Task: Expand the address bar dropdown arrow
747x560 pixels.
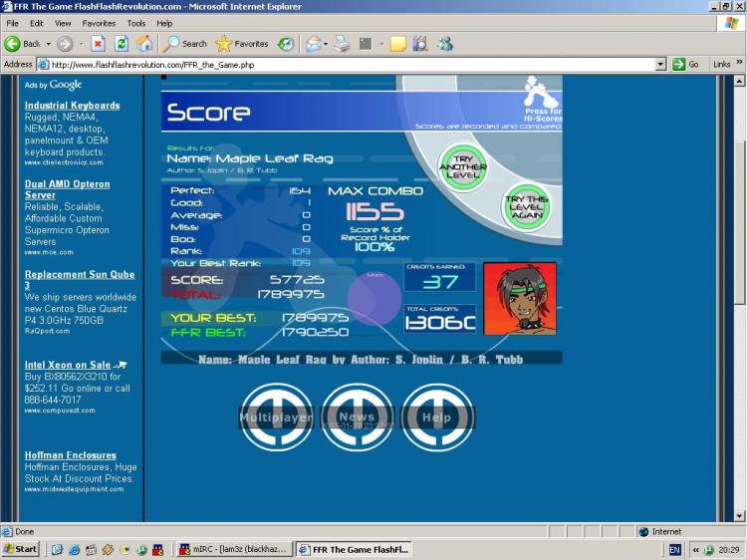Action: [660, 64]
